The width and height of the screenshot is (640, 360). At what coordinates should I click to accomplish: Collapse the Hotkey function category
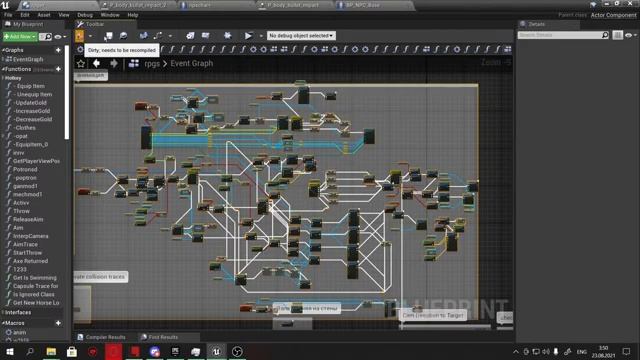pyautogui.click(x=3, y=78)
